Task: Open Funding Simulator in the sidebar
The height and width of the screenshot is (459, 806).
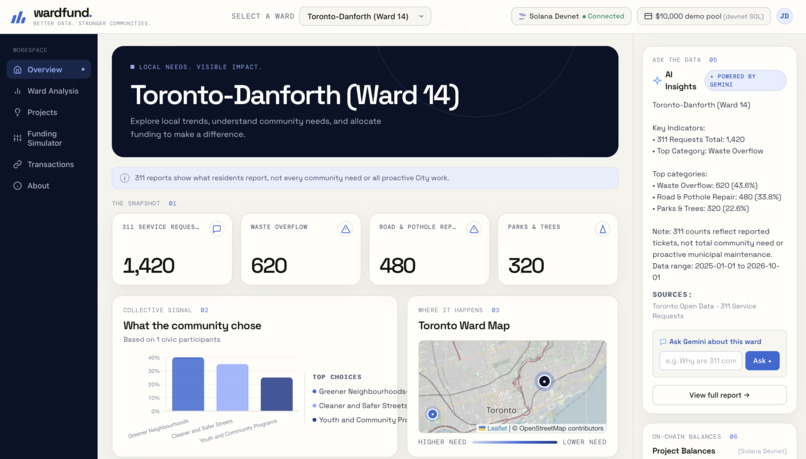Action: (49, 138)
